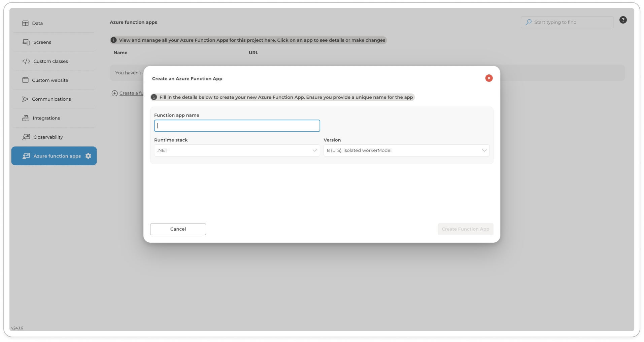Viewport: 644px width, 342px height.
Task: Click the Integrations icon in sidebar
Action: 26,118
